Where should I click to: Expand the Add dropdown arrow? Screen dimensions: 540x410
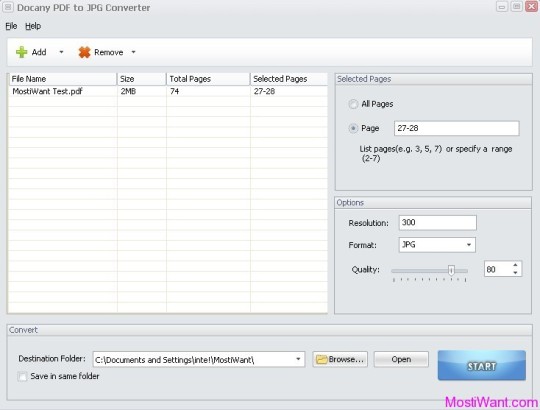pyautogui.click(x=61, y=52)
